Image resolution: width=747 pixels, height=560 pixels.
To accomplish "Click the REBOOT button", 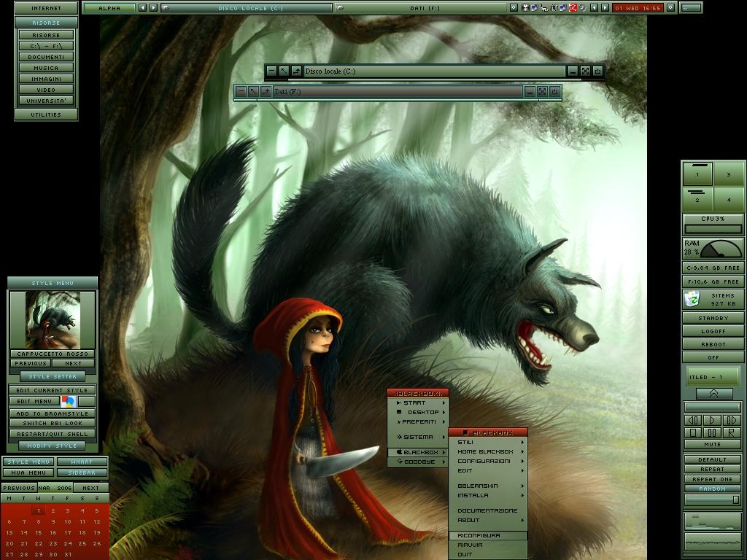I will pos(713,344).
